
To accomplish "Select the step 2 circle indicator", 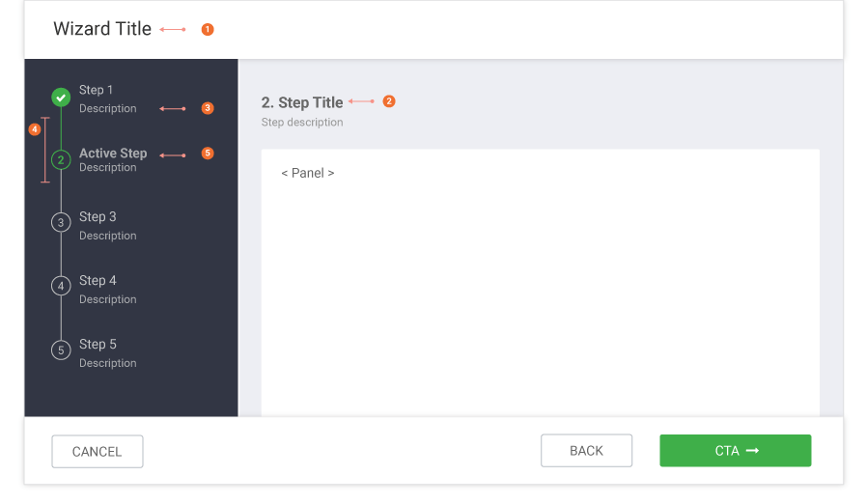I will pyautogui.click(x=61, y=159).
